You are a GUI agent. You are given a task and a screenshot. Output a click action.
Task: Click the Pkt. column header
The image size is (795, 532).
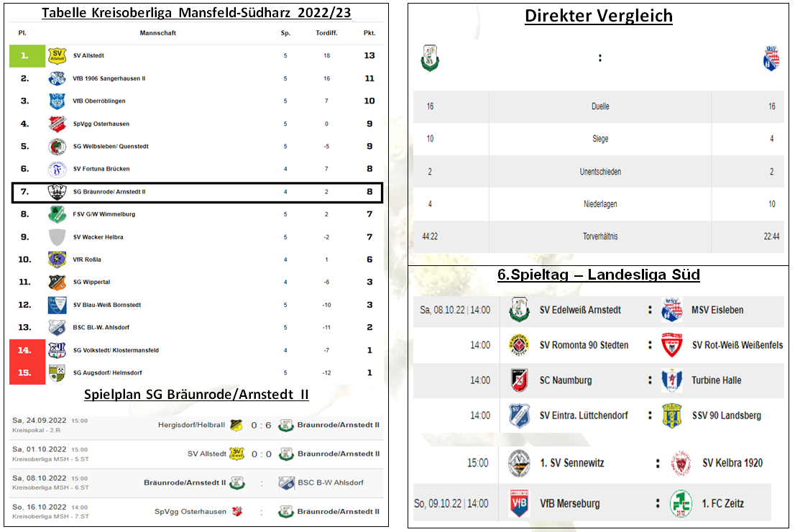(x=369, y=33)
